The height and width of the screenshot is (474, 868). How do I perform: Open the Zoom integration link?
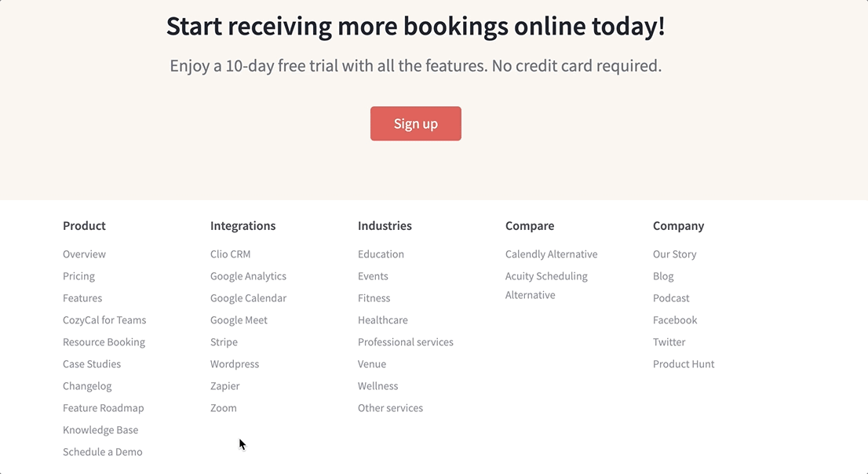223,408
